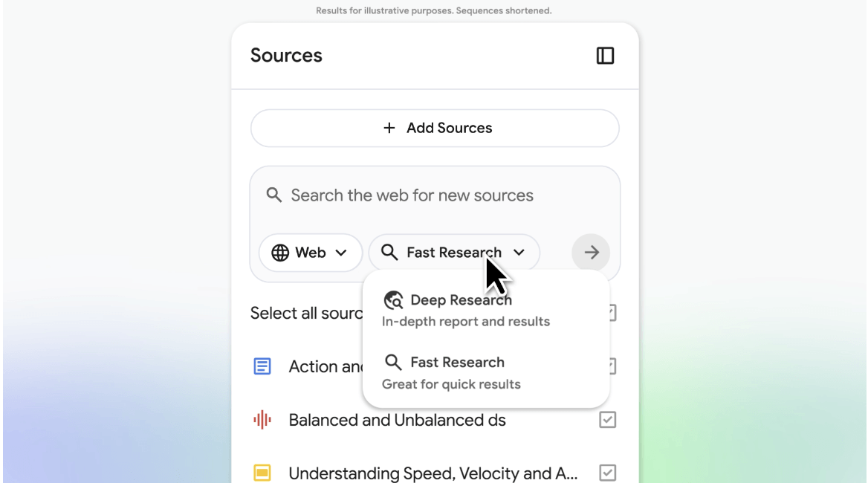Uncheck Balanced and Unbalanced source checkbox
This screenshot has height=483, width=868.
point(607,420)
